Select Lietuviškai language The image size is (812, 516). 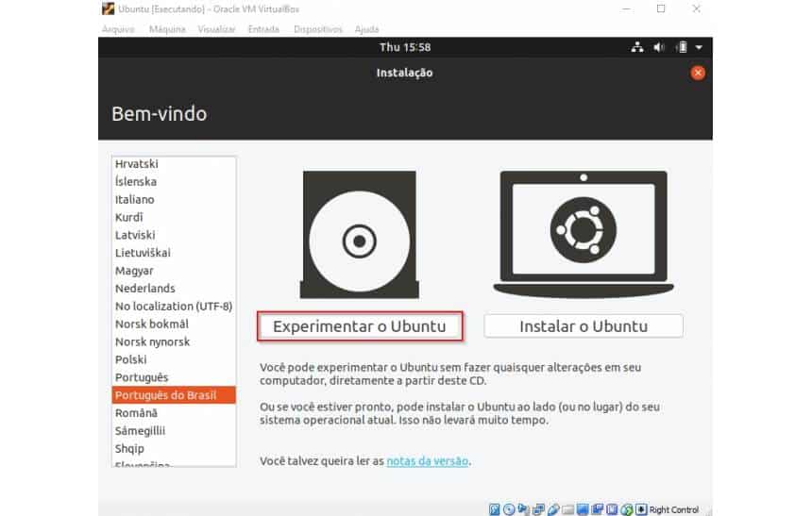[174, 253]
